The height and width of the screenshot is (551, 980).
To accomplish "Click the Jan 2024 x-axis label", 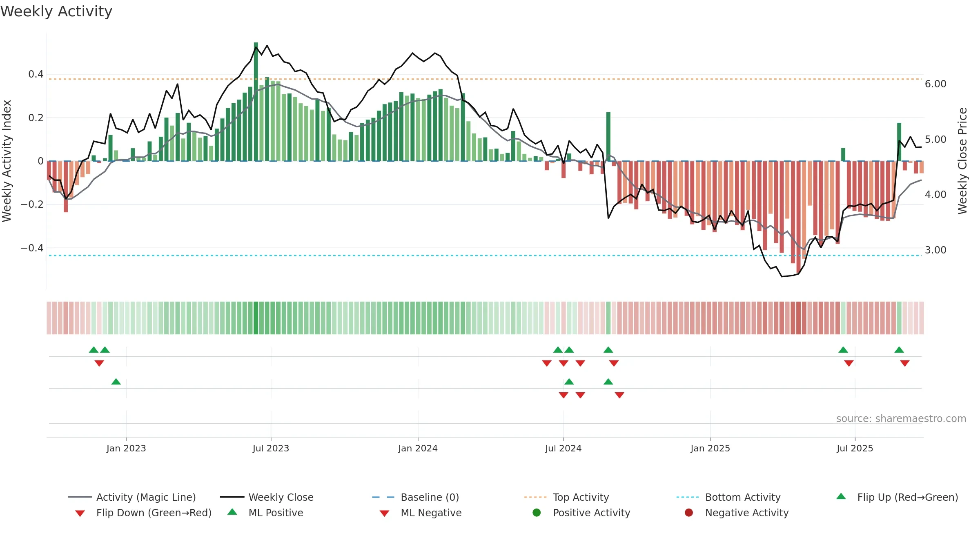I will (418, 448).
